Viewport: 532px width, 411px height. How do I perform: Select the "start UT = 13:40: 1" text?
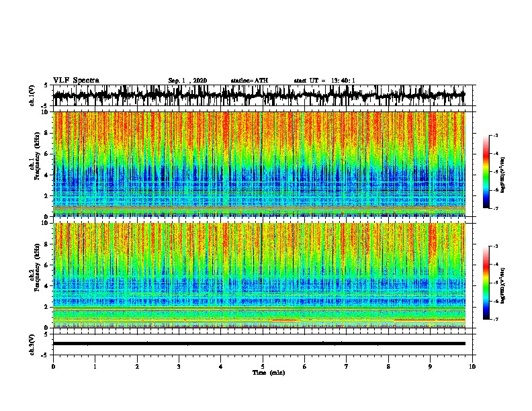tap(324, 81)
